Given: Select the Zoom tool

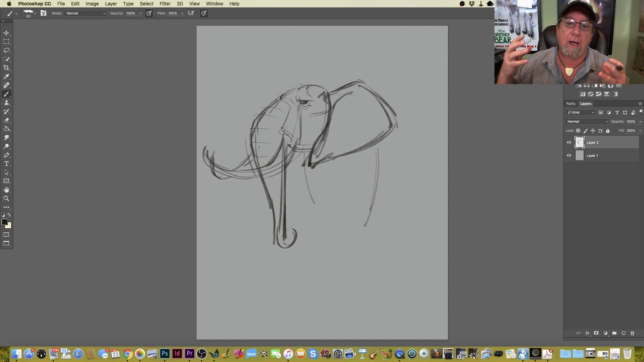Looking at the screenshot, I should click(x=7, y=199).
